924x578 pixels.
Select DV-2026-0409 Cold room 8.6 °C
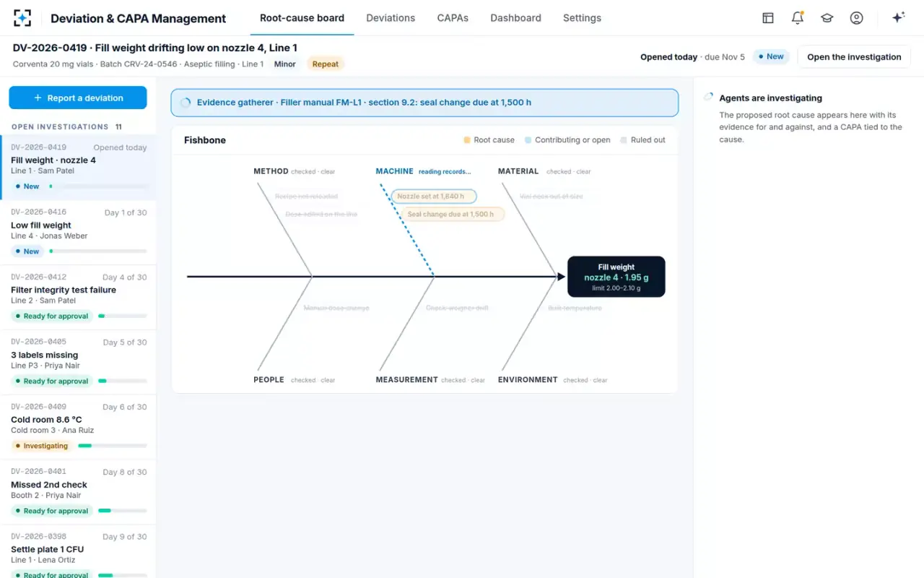tap(78, 427)
